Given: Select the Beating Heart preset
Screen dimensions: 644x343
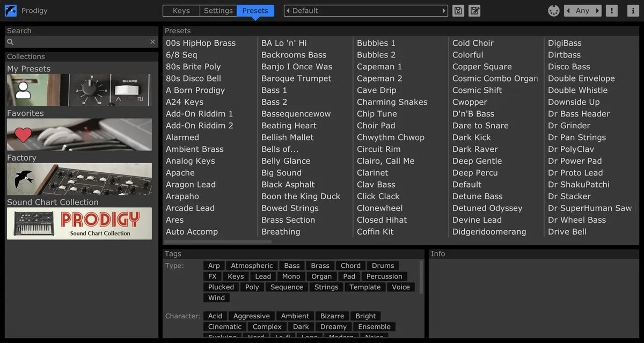Looking at the screenshot, I should click(x=289, y=126).
